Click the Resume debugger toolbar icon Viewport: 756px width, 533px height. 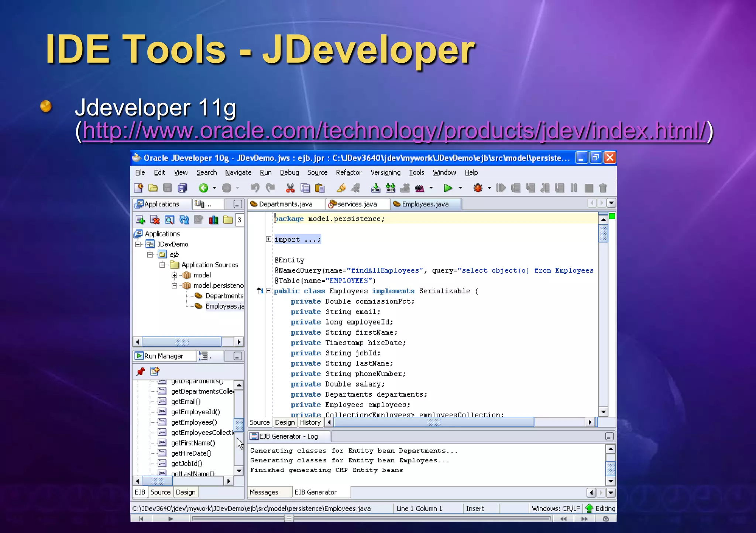coord(501,188)
